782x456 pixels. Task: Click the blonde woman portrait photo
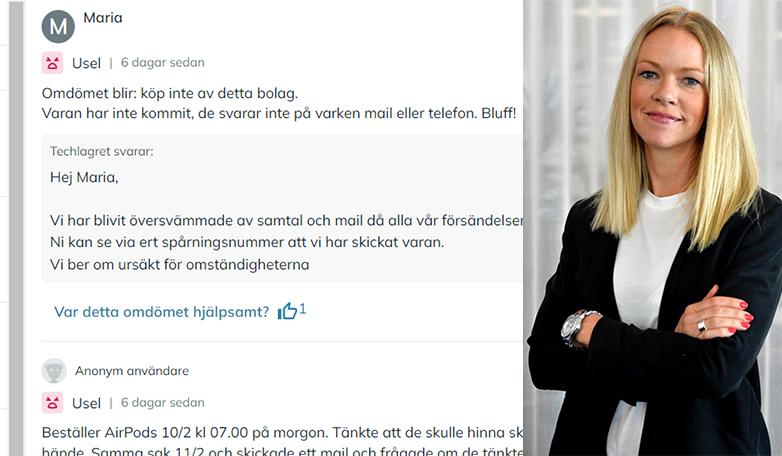click(x=652, y=228)
